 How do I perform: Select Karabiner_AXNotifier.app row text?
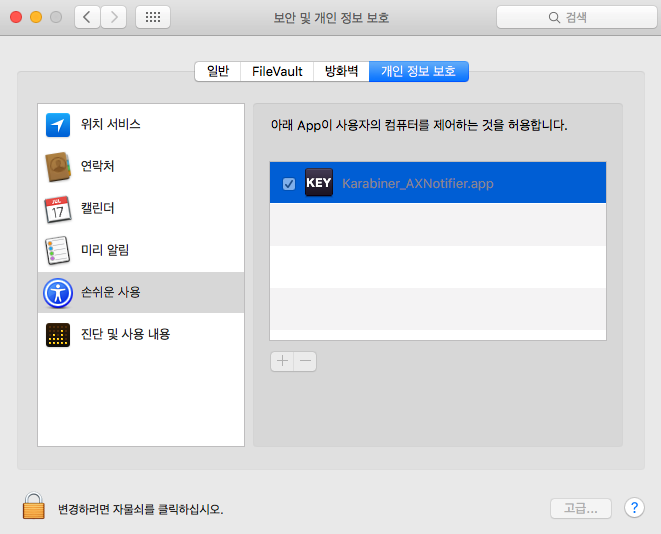[418, 183]
